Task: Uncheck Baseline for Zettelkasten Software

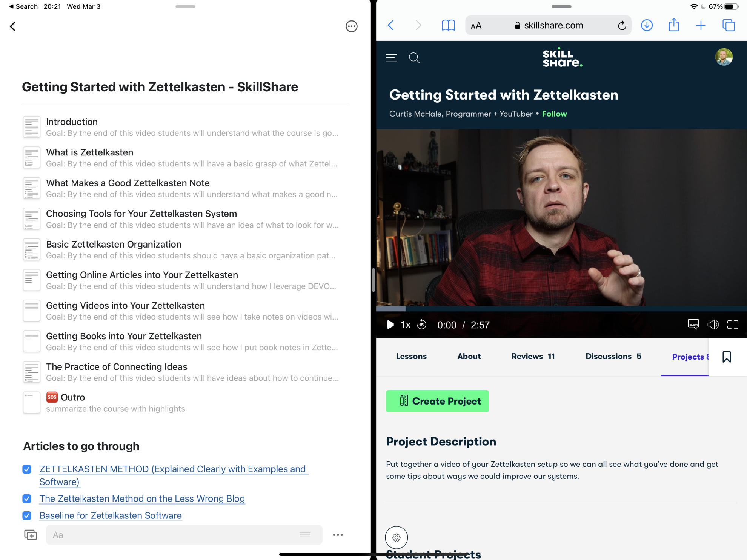Action: coord(26,515)
